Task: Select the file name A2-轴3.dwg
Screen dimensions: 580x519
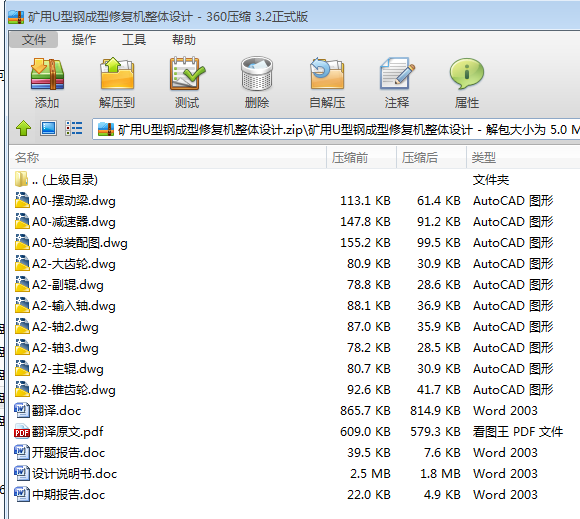Action: coord(65,348)
